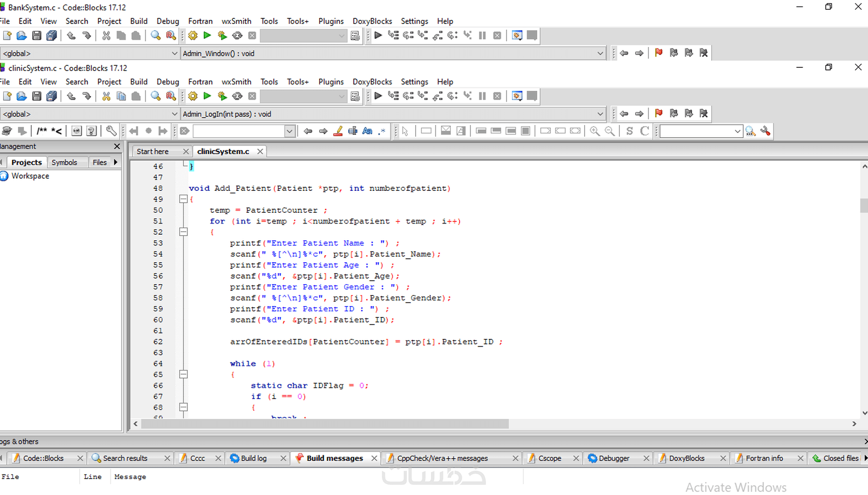Toggle C button beside S button
Image resolution: width=868 pixels, height=495 pixels.
644,131
